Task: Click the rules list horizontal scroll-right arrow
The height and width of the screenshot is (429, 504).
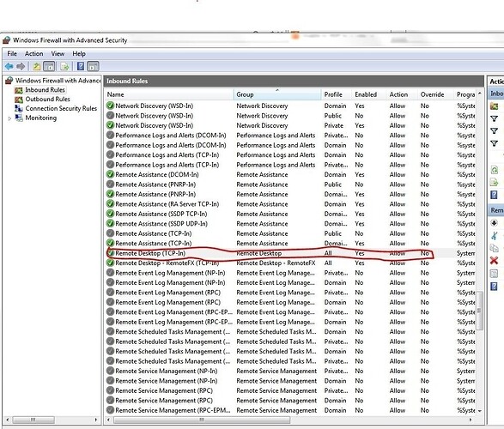Action: (x=471, y=420)
